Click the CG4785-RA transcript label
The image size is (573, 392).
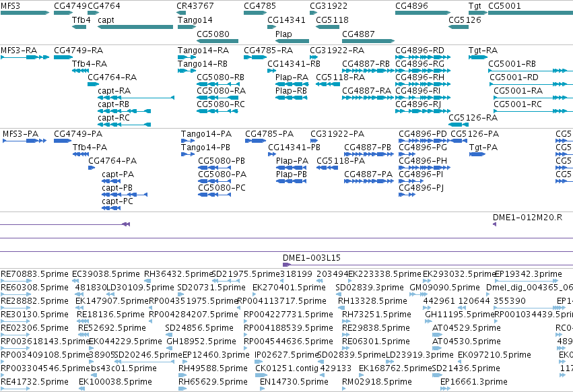268,50
